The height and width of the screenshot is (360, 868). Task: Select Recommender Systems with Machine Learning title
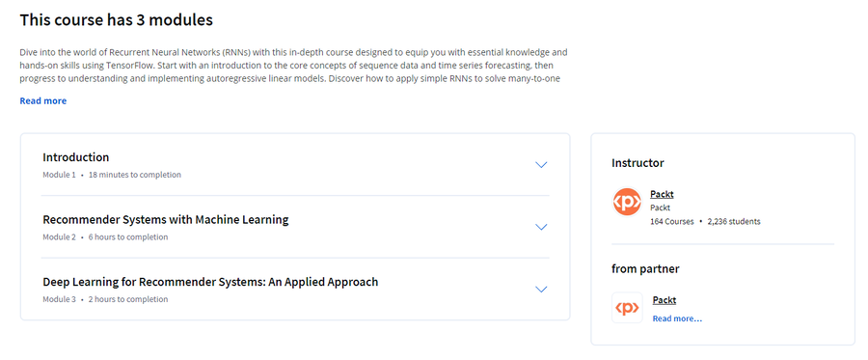click(166, 220)
